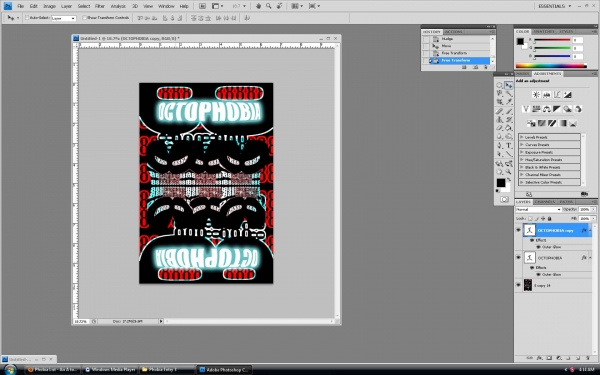Select the Crop tool
This screenshot has height=375, width=600.
click(x=499, y=102)
